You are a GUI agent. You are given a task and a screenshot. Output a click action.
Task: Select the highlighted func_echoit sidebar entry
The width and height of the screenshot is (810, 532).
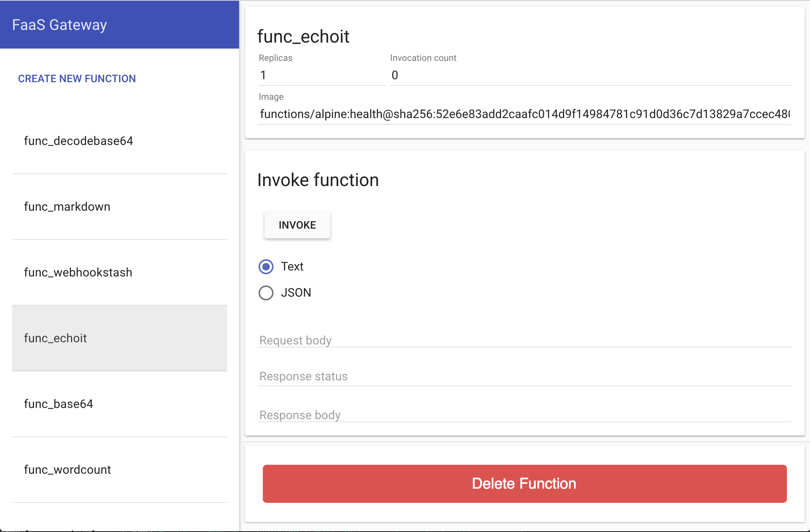(x=120, y=338)
